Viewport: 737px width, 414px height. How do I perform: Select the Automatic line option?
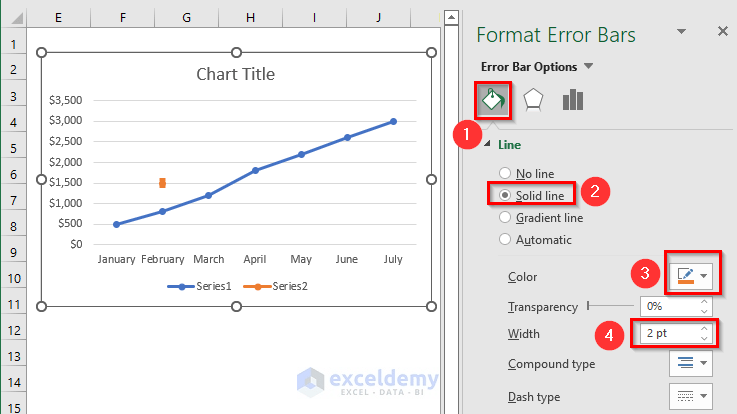click(536, 240)
